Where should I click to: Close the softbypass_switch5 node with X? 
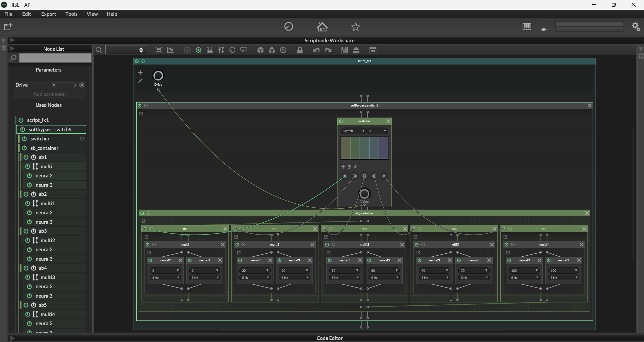(589, 105)
